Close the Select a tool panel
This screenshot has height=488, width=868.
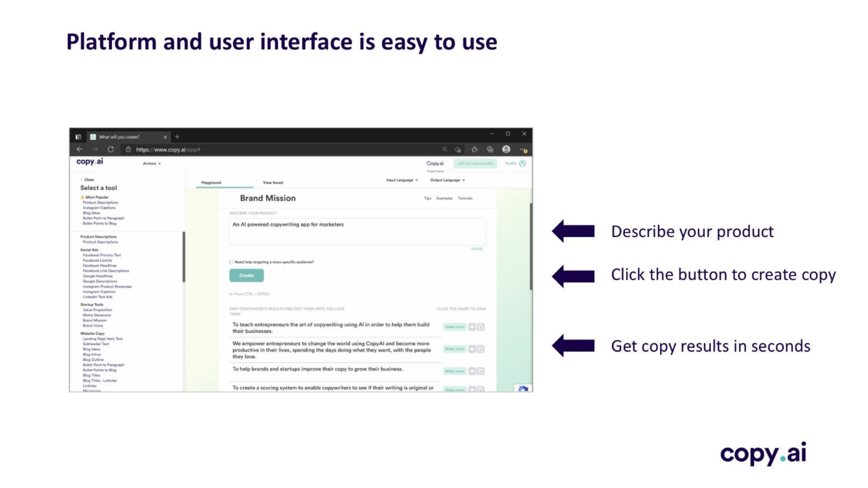click(x=88, y=180)
